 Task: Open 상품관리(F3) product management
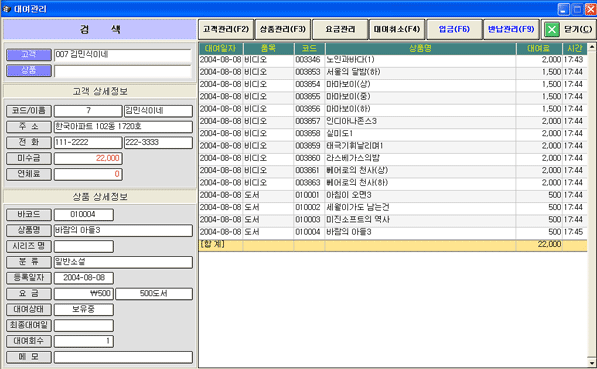pos(283,29)
